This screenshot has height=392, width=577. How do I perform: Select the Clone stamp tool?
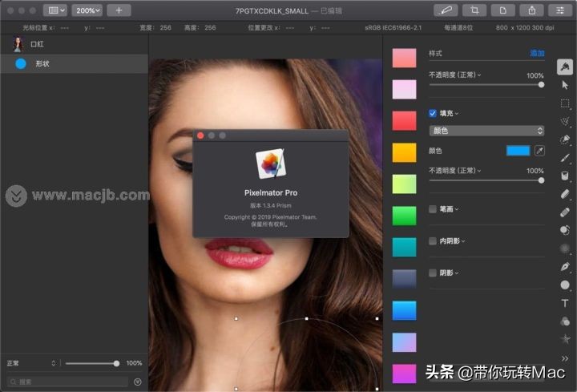[565, 230]
